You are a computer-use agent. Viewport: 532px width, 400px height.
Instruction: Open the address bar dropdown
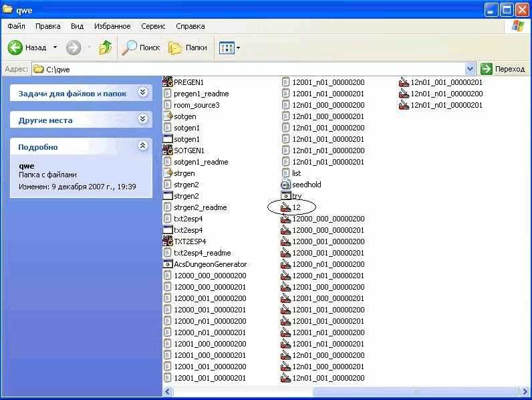click(x=470, y=69)
